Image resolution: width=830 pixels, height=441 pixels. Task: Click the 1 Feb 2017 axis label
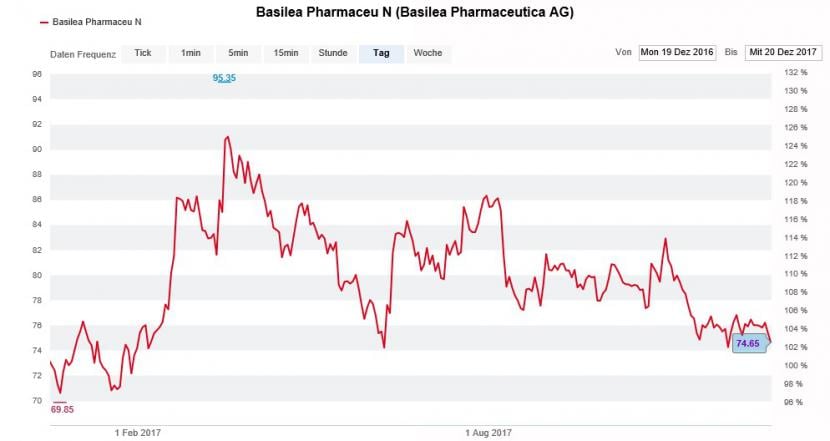pyautogui.click(x=137, y=432)
